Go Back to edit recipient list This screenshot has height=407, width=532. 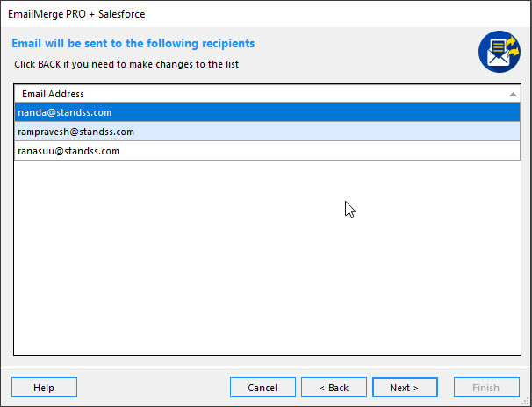(x=334, y=388)
